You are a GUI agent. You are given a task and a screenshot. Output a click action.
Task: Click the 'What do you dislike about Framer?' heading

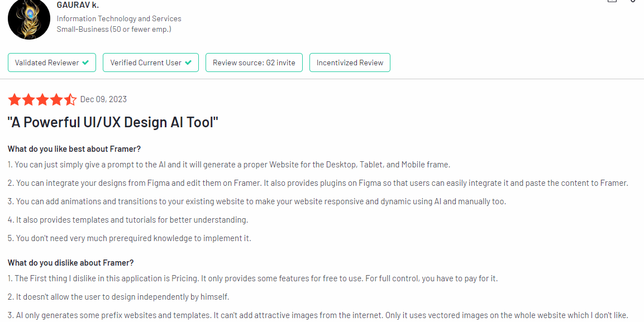tap(70, 263)
